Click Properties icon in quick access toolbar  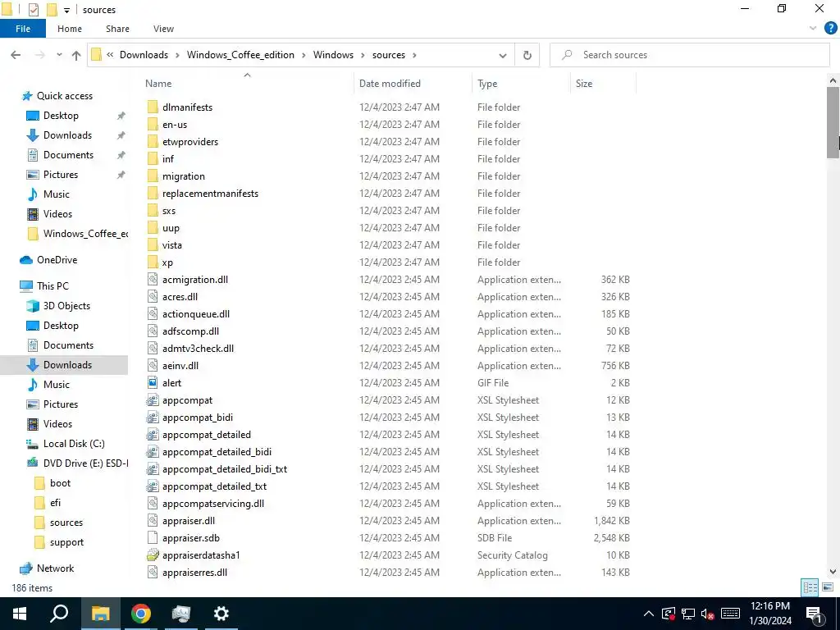[33, 10]
